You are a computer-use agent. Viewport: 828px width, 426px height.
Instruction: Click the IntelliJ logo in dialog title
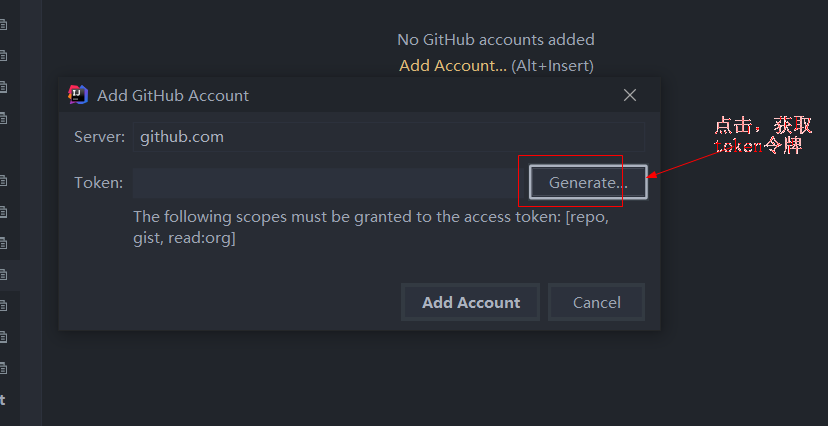coord(78,94)
